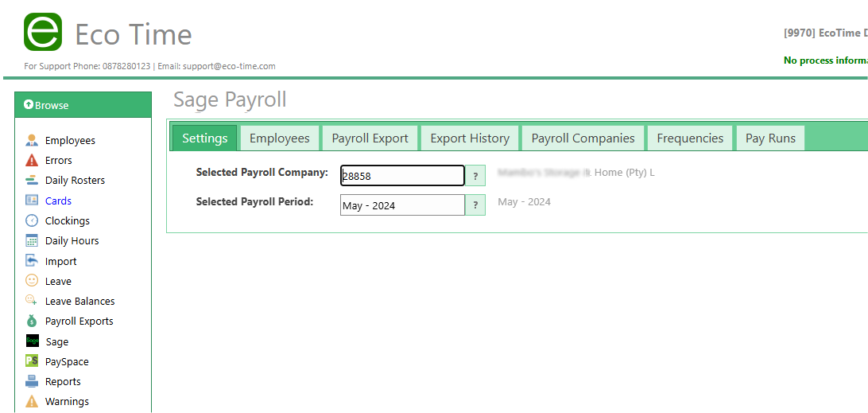Click the Leave smiley icon
The height and width of the screenshot is (413, 868).
click(32, 281)
